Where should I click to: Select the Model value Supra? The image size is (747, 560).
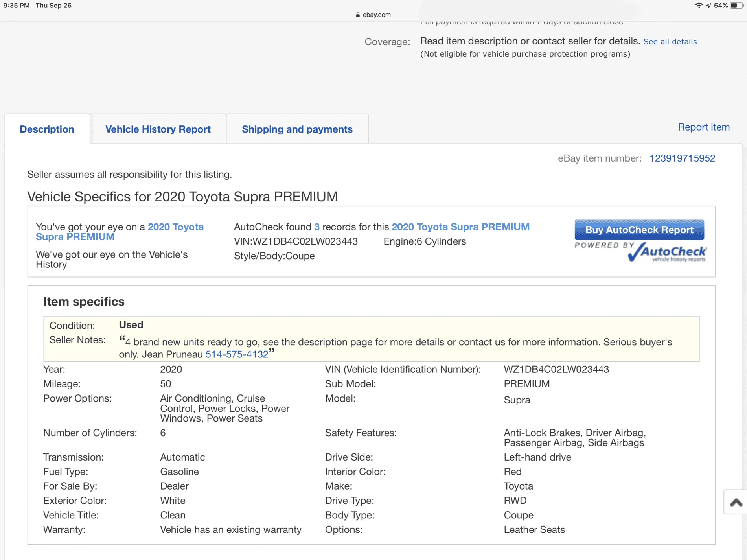tap(517, 400)
